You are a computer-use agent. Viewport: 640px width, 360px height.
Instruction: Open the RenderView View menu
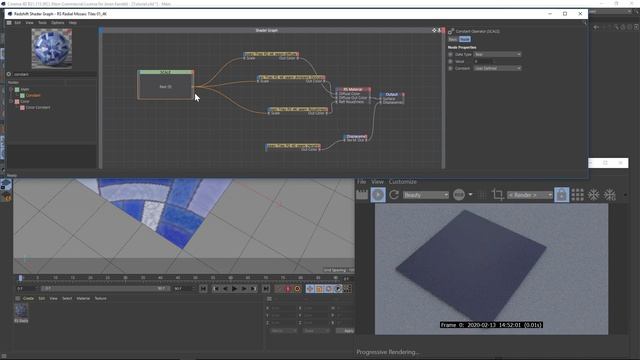coord(377,182)
